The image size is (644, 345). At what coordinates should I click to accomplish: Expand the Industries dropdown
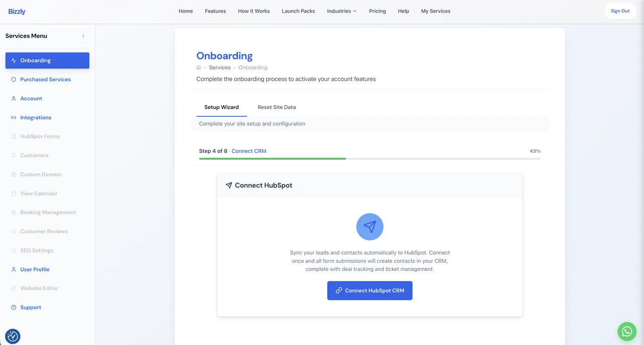(342, 11)
